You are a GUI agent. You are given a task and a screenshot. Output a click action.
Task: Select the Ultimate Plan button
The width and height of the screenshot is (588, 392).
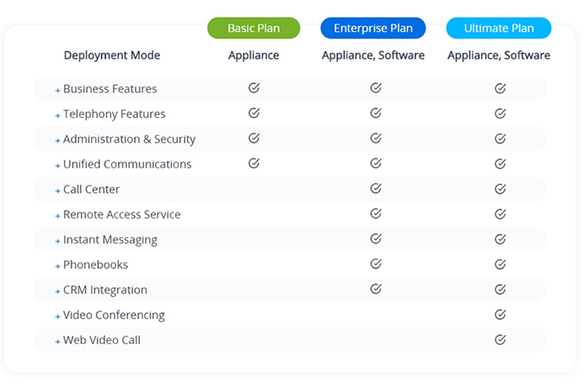pos(499,28)
